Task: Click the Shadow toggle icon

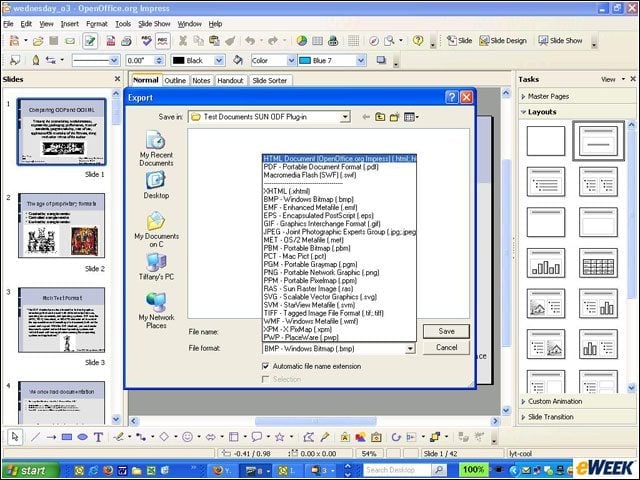Action: tap(381, 60)
